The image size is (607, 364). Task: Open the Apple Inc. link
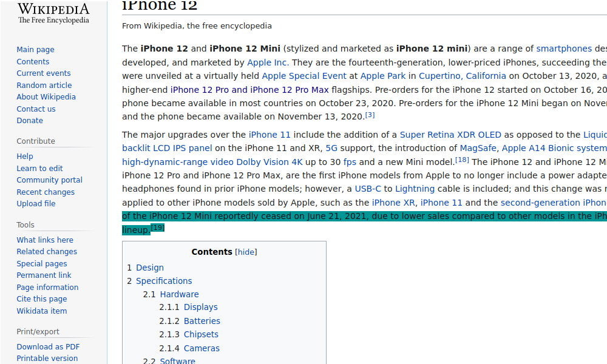[268, 62]
